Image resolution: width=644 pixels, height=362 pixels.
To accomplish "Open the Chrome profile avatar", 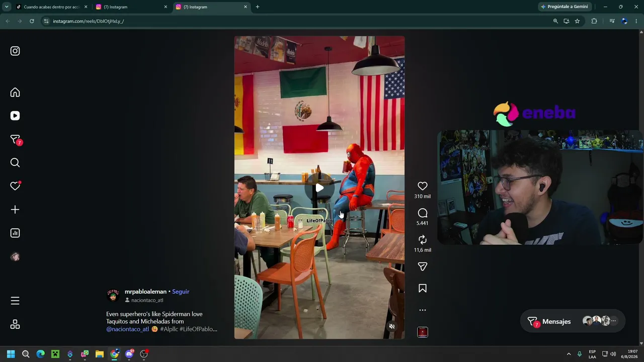I will 624,21.
